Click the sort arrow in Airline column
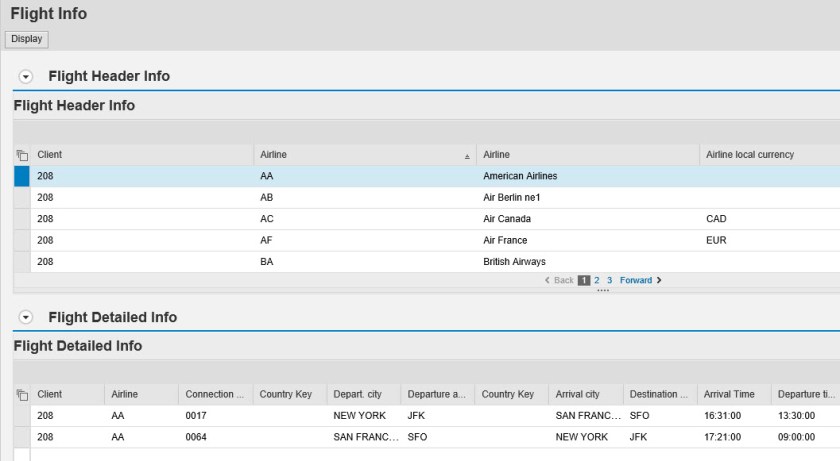This screenshot has height=461, width=840. 467,157
